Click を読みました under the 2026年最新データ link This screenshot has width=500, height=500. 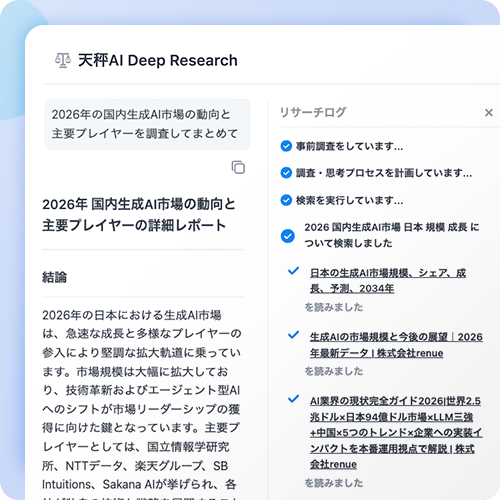coord(334,371)
